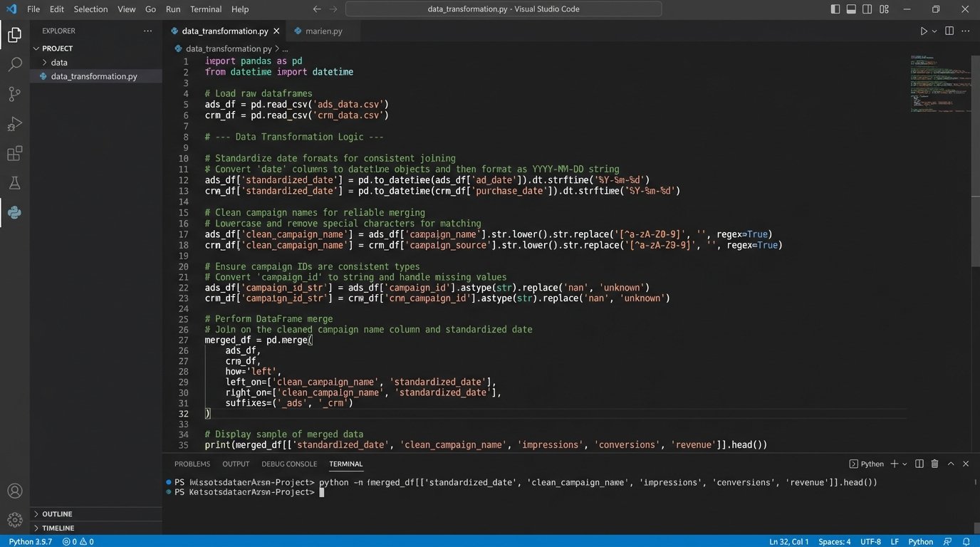The height and width of the screenshot is (547, 980).
Task: Open the new terminal launch profile dropdown
Action: point(905,464)
